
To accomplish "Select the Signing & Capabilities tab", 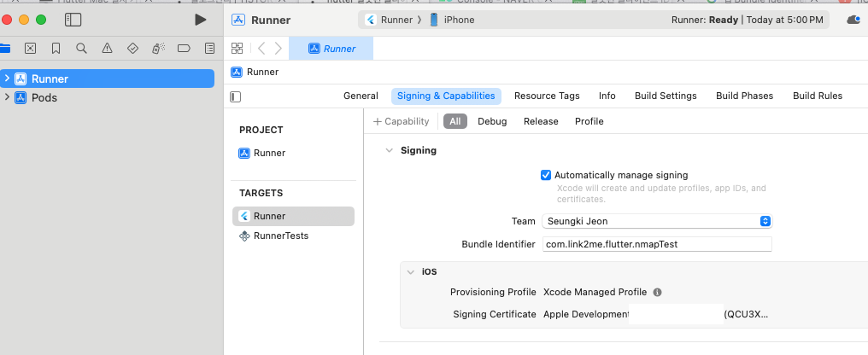I will (x=446, y=96).
